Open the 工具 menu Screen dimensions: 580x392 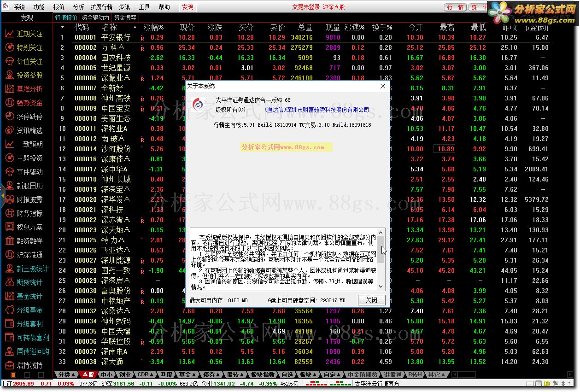coord(144,7)
